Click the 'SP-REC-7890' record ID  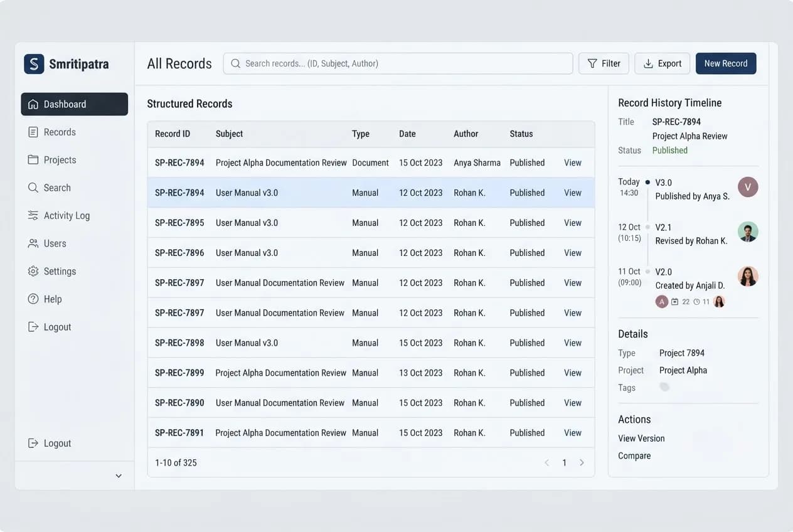(x=179, y=403)
